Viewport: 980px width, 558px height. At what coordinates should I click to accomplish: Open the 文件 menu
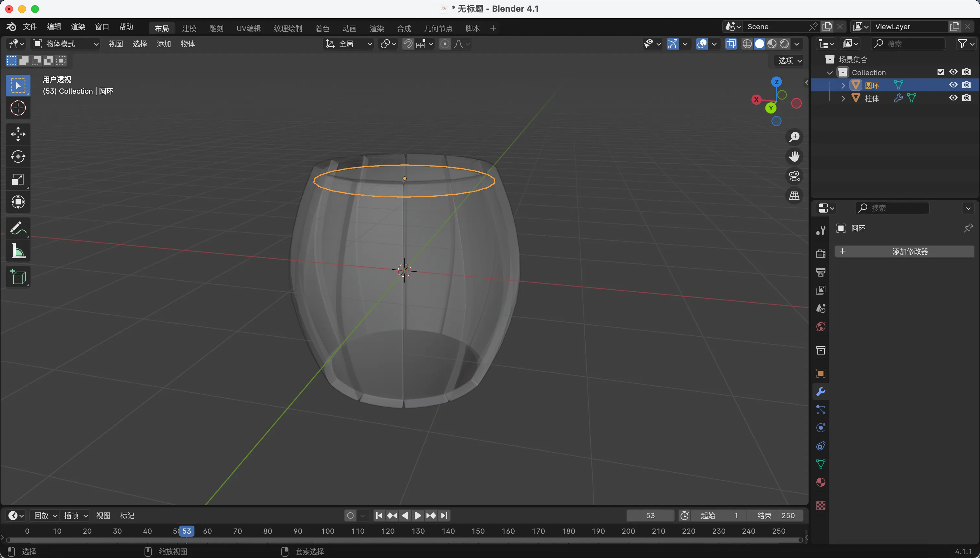pyautogui.click(x=30, y=27)
